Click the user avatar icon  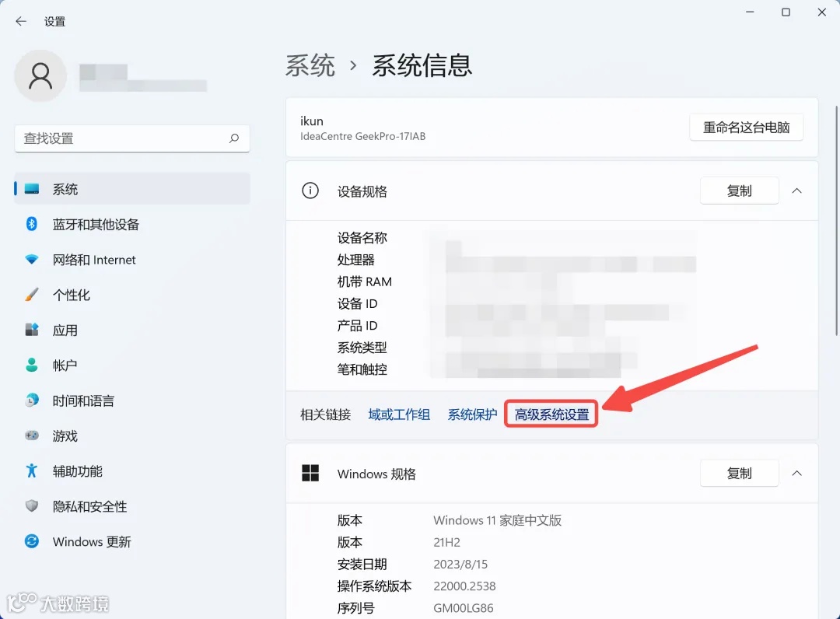point(40,75)
